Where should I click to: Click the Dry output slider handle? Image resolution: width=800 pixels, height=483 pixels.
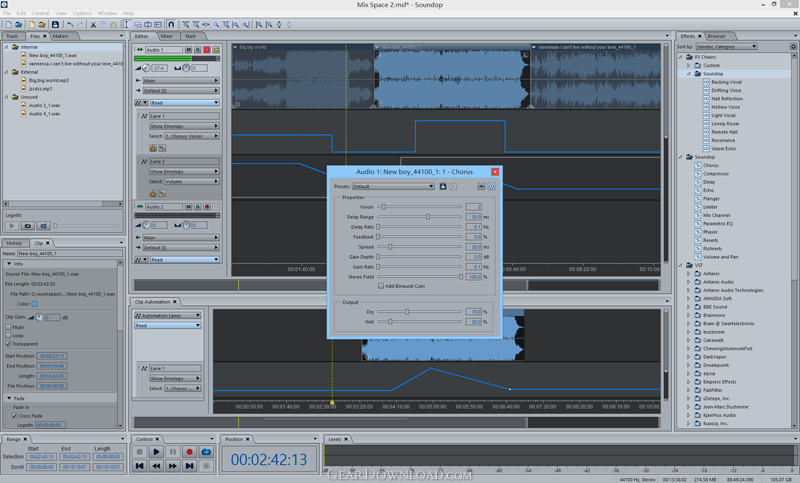[407, 312]
